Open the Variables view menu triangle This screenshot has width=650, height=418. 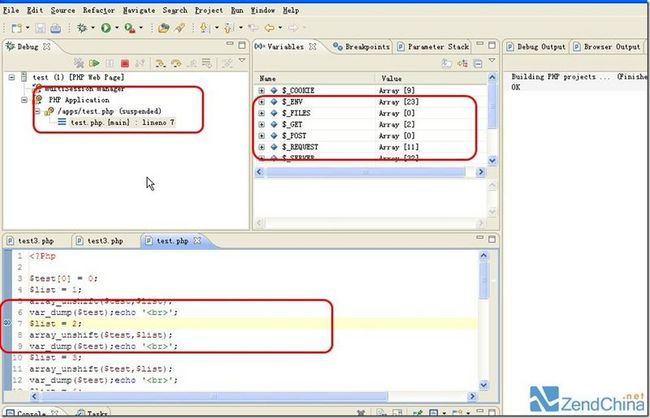coord(492,61)
